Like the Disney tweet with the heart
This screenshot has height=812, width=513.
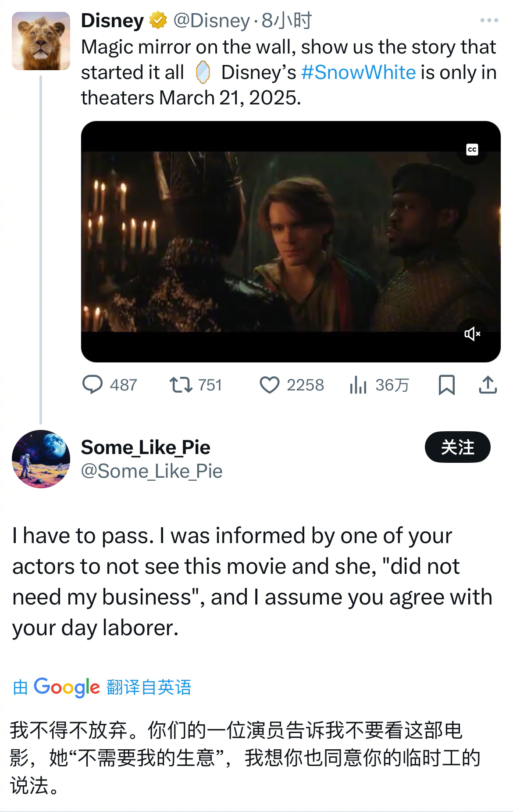click(270, 385)
